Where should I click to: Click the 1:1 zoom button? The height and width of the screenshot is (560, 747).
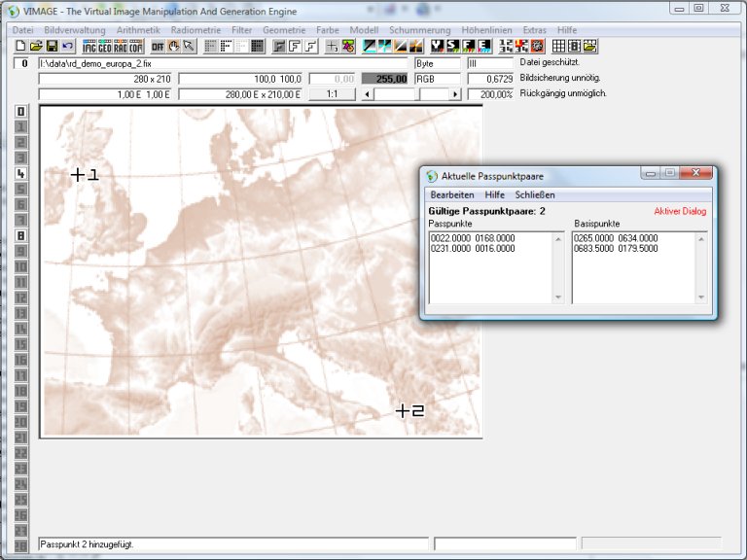332,94
